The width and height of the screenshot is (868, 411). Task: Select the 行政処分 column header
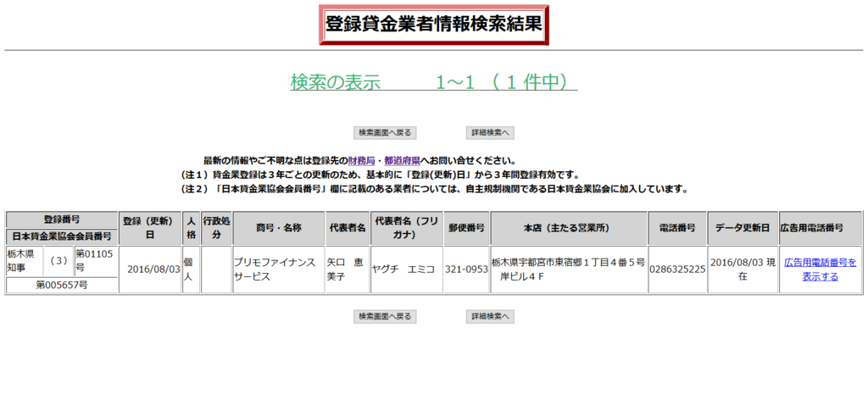pyautogui.click(x=216, y=228)
